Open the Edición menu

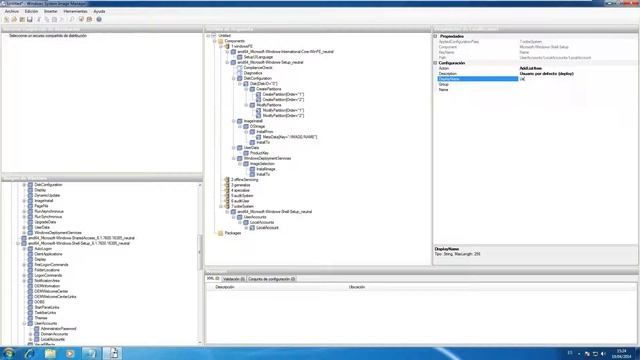(31, 11)
